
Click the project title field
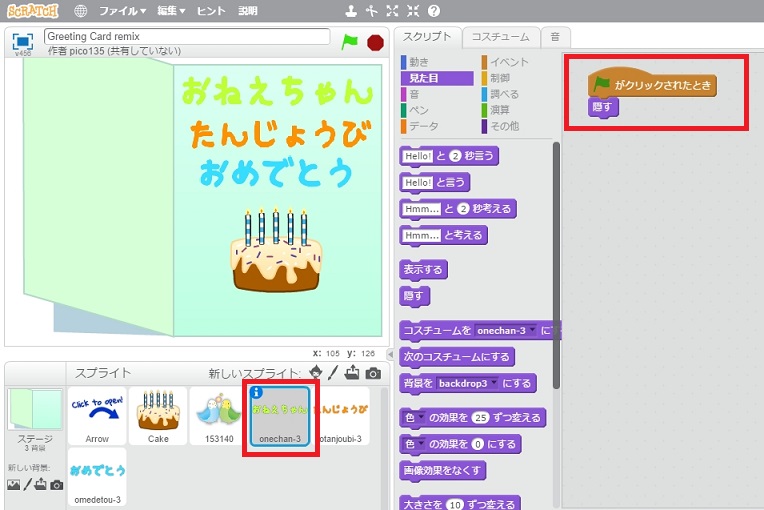pos(187,37)
